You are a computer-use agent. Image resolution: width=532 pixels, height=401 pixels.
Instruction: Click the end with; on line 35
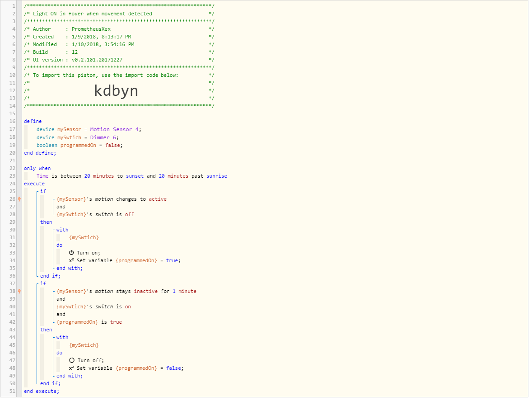(70, 268)
